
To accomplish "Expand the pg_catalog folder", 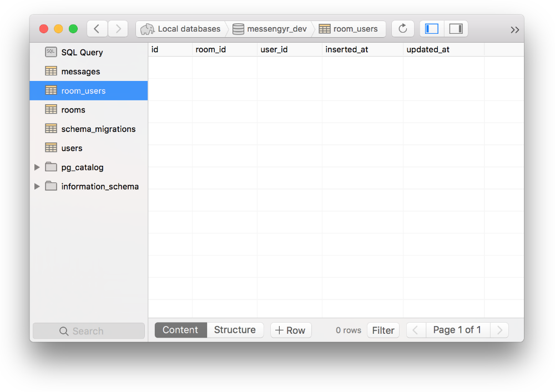I will (x=37, y=167).
